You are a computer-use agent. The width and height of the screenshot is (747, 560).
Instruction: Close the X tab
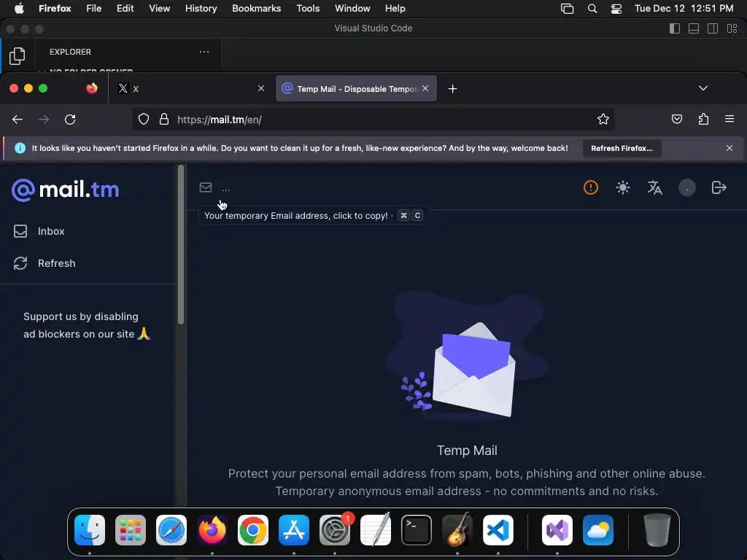(x=261, y=88)
